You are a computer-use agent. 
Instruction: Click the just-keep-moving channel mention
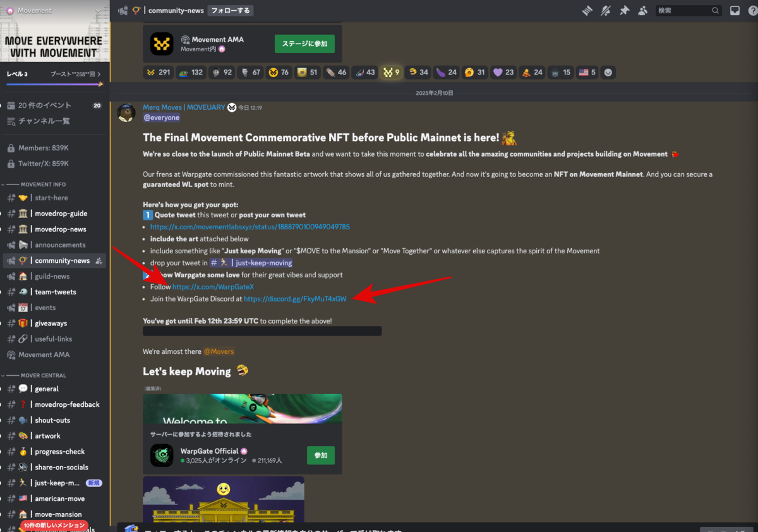pos(251,263)
